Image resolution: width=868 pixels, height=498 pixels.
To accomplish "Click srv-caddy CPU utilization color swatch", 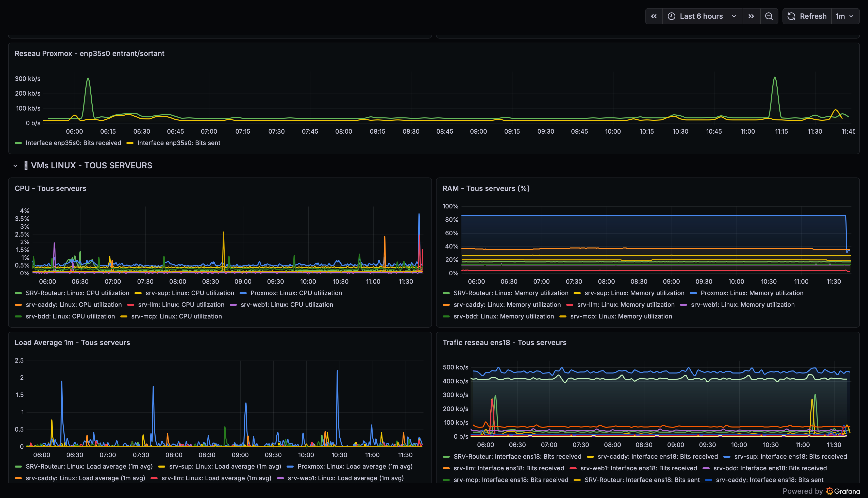I will (x=19, y=305).
